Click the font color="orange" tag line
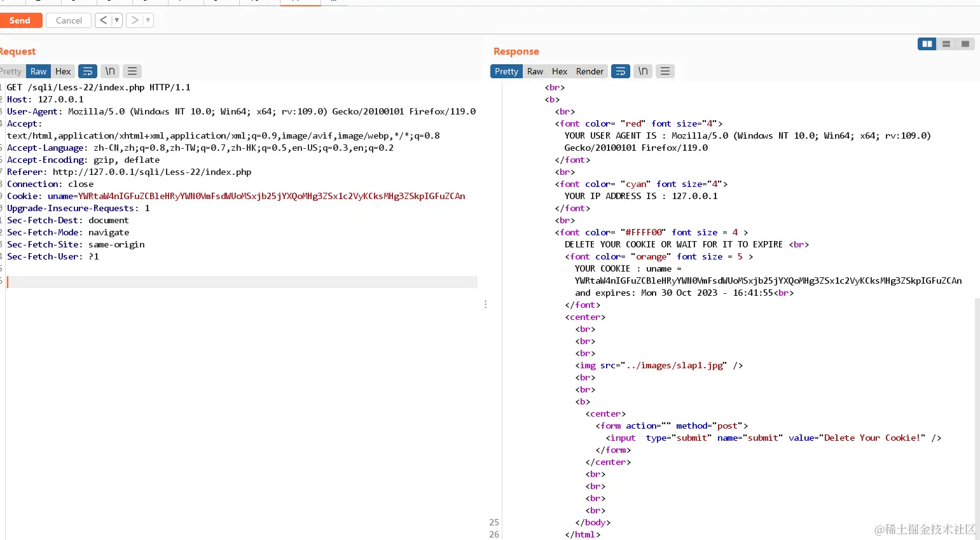 tap(659, 256)
